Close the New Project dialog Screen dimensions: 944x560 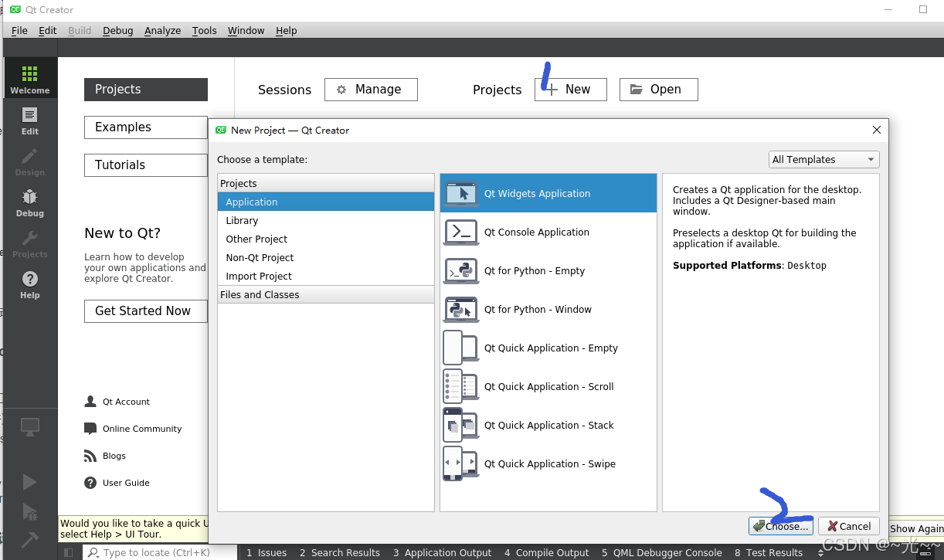876,130
